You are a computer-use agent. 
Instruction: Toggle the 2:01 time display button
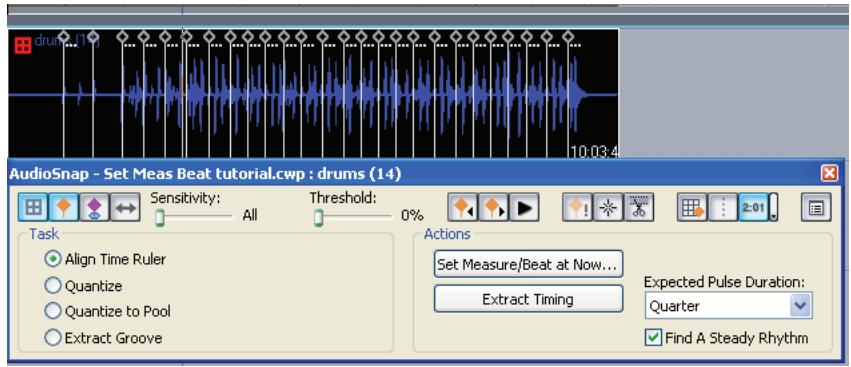tap(753, 207)
